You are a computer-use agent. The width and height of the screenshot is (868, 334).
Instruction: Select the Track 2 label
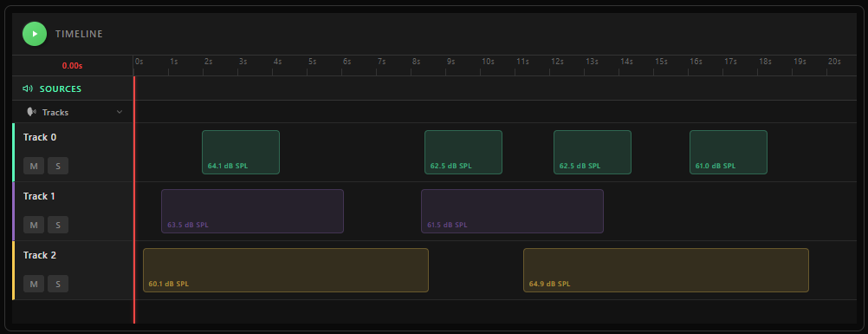pos(40,255)
